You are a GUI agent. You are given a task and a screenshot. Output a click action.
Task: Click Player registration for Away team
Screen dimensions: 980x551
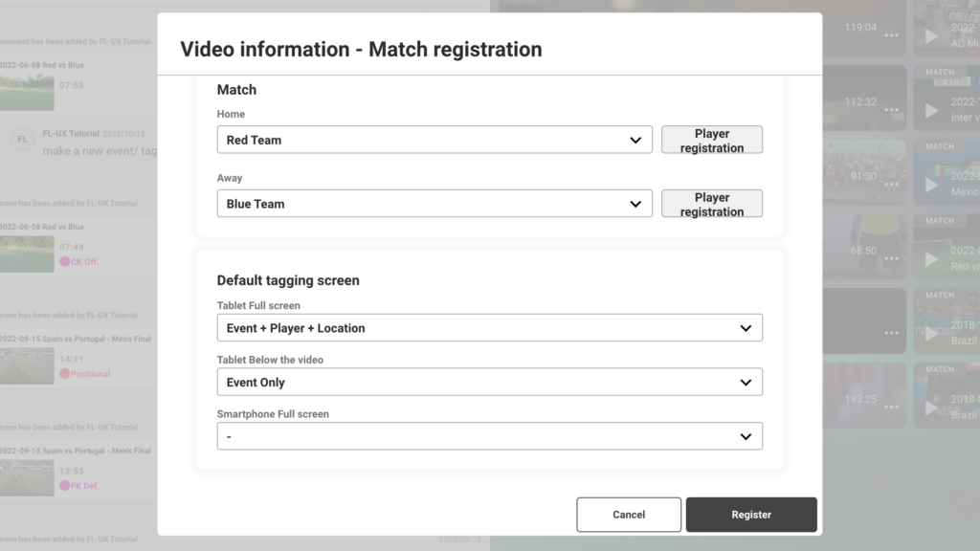pos(712,204)
